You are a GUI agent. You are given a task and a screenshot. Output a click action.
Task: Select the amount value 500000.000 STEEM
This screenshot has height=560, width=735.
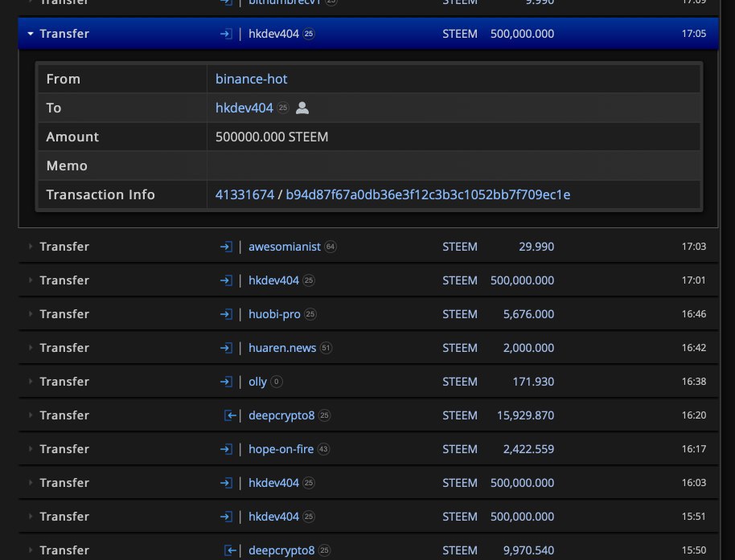pyautogui.click(x=272, y=137)
